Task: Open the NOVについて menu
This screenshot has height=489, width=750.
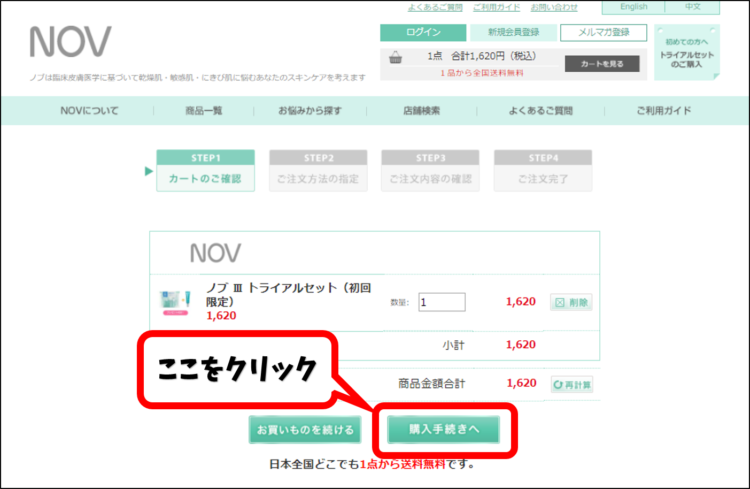Action: coord(89,111)
